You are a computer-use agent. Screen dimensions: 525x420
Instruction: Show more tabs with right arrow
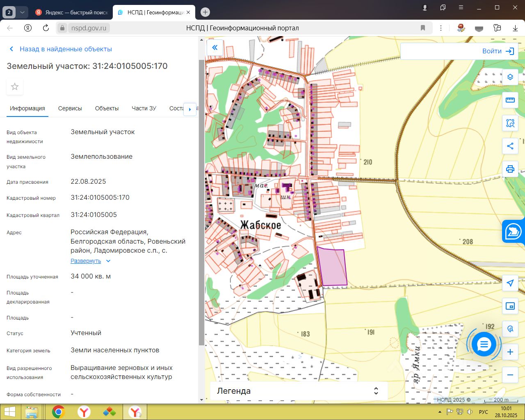click(x=190, y=109)
